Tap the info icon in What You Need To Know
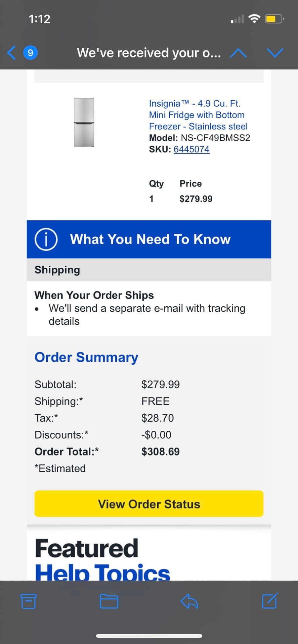Image resolution: width=298 pixels, height=644 pixels. click(x=46, y=239)
